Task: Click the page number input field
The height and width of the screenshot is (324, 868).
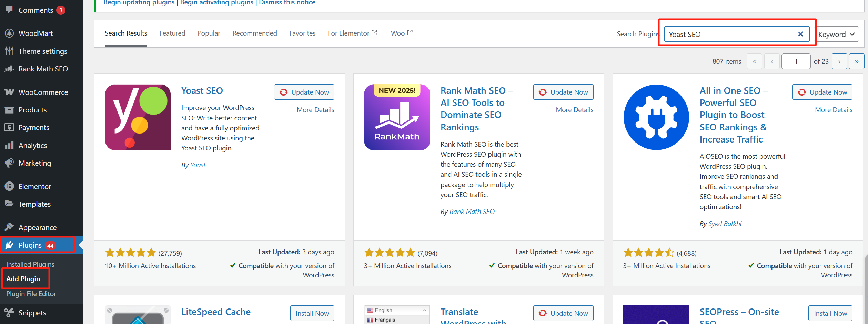Action: tap(796, 61)
